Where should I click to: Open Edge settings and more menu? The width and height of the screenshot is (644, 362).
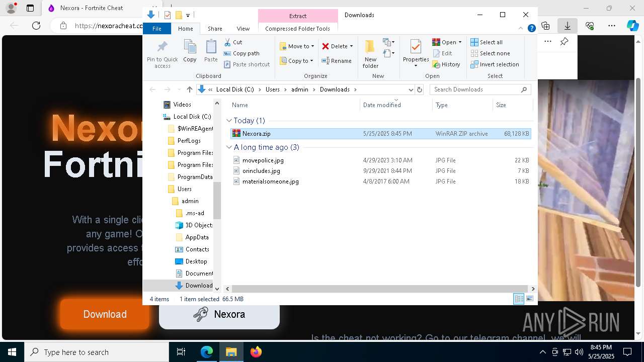(612, 26)
